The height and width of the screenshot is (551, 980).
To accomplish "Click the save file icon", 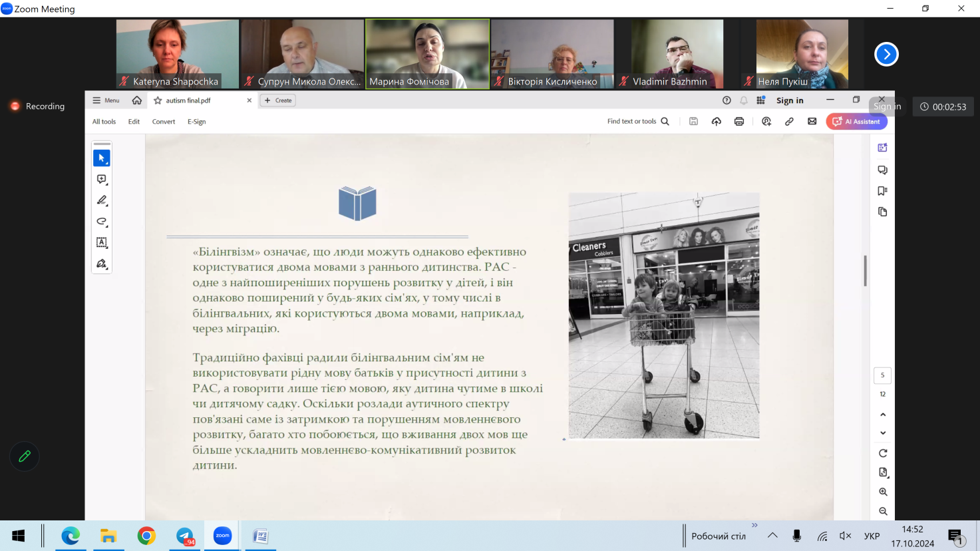I will (x=693, y=122).
